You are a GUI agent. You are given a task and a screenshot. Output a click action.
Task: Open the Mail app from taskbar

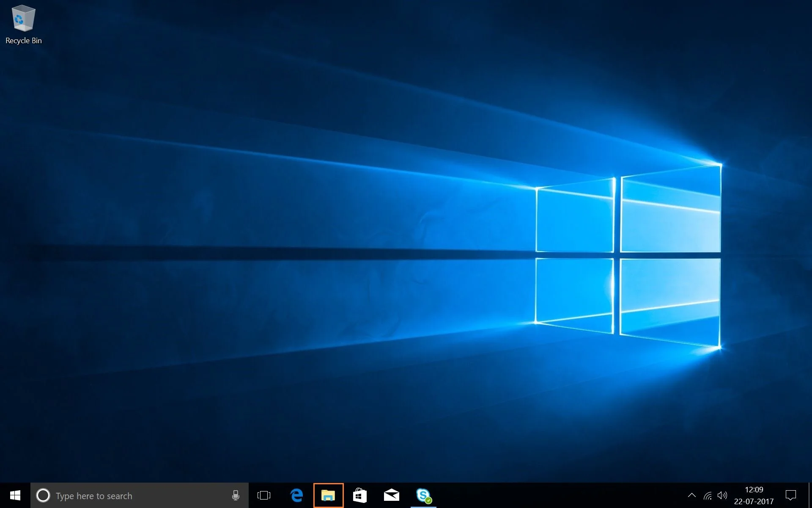coord(392,495)
